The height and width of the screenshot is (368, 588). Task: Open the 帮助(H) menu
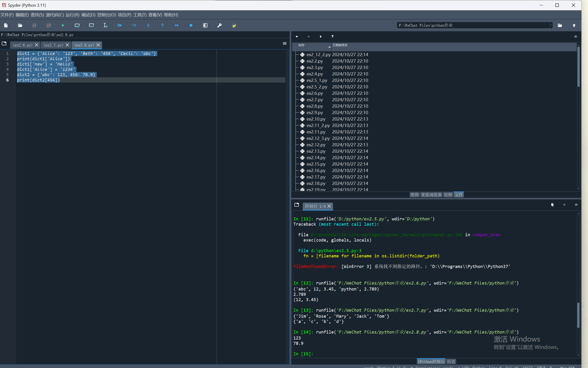coord(171,15)
